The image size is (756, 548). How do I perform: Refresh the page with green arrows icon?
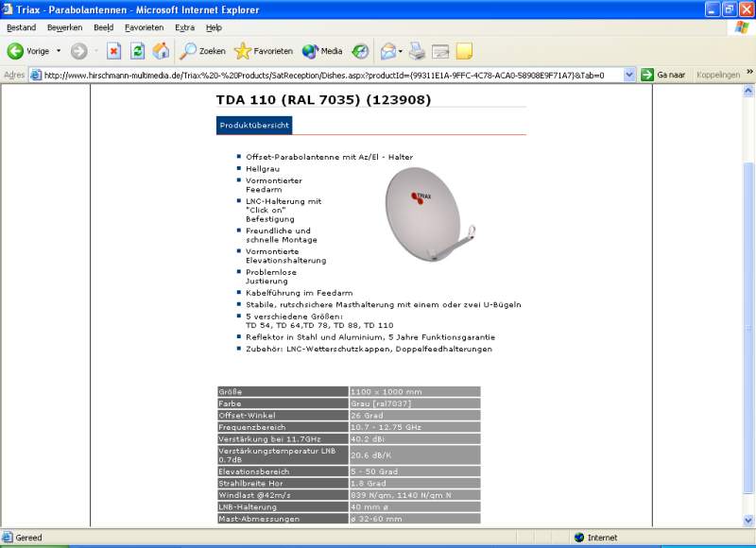tap(137, 51)
